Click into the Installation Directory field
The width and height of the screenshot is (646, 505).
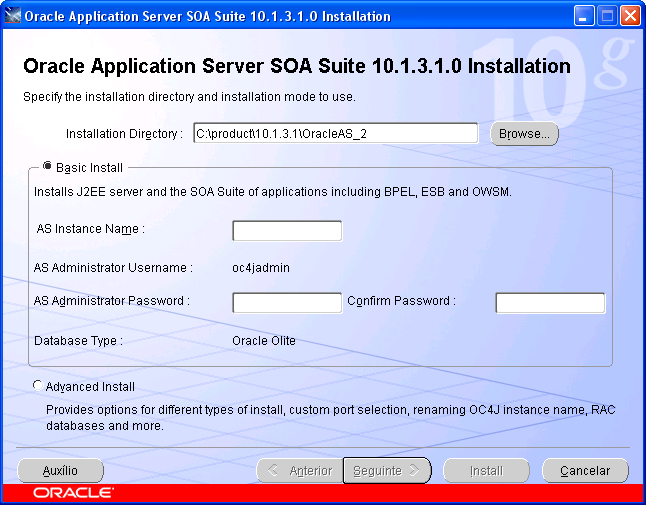pos(335,134)
